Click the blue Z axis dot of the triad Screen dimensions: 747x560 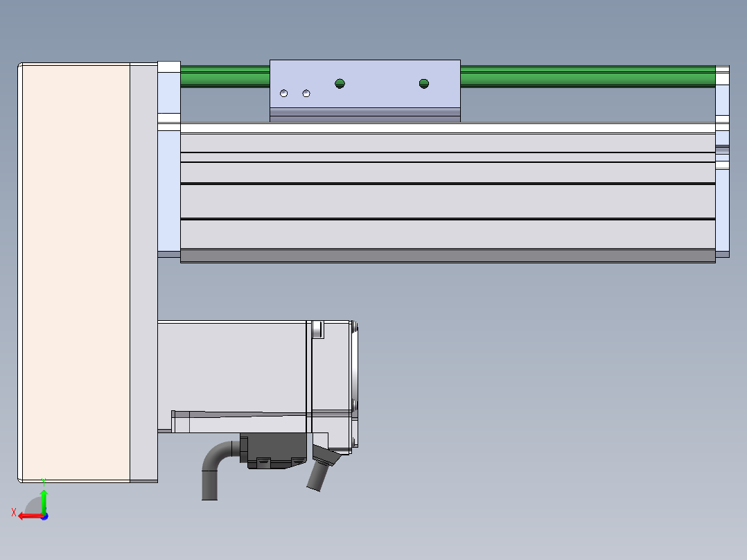tap(45, 516)
